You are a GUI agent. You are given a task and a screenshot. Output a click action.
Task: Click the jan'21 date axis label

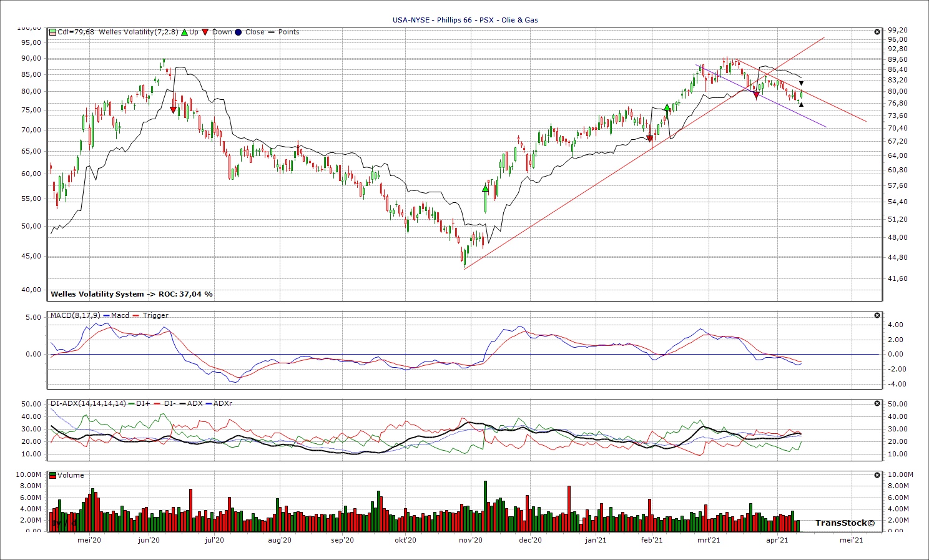[596, 540]
